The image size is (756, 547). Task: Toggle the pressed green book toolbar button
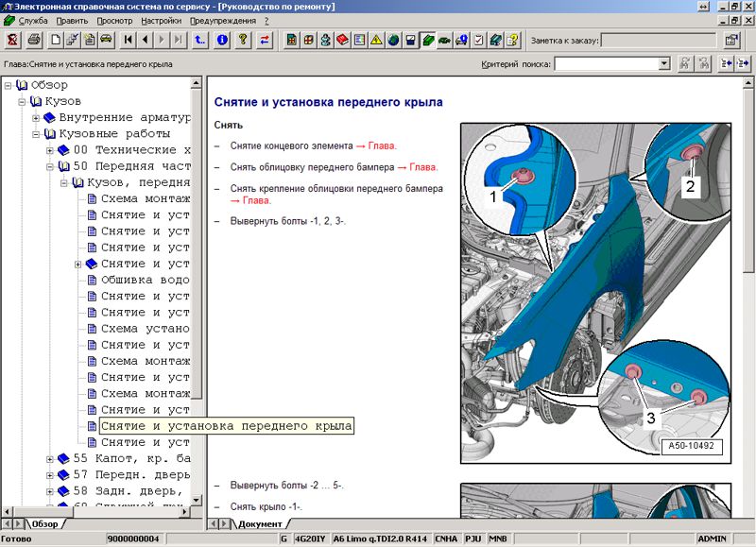click(427, 40)
